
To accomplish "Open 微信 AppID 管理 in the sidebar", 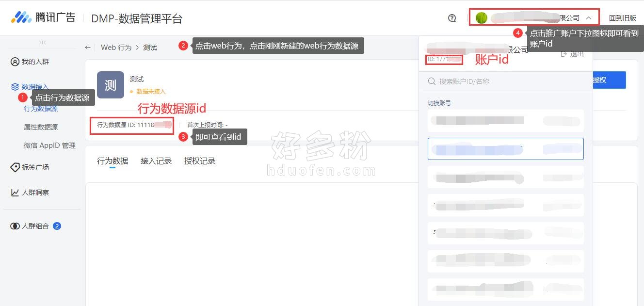I will pos(49,145).
